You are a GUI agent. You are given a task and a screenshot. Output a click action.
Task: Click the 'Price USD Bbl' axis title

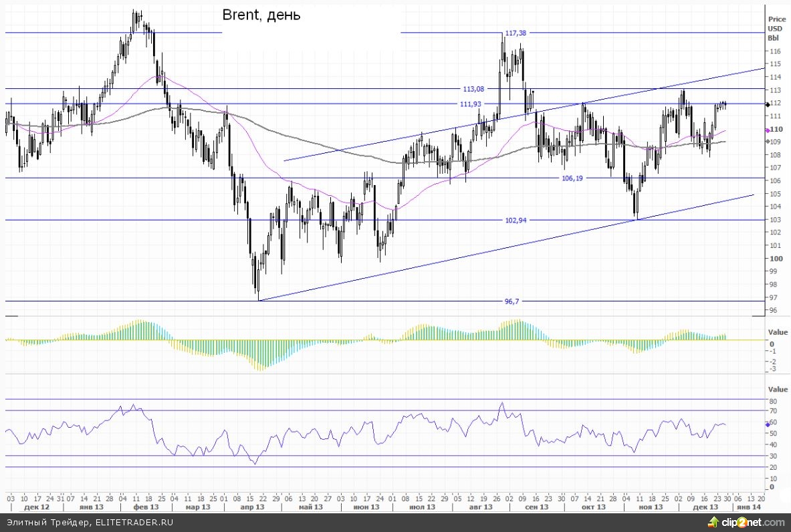click(x=776, y=29)
